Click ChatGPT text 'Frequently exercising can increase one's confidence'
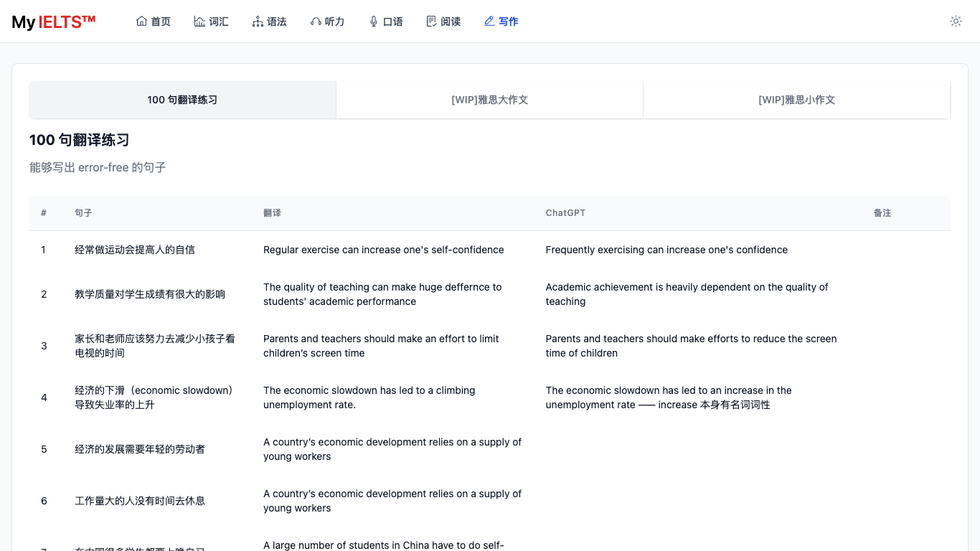This screenshot has width=980, height=551. coord(666,250)
